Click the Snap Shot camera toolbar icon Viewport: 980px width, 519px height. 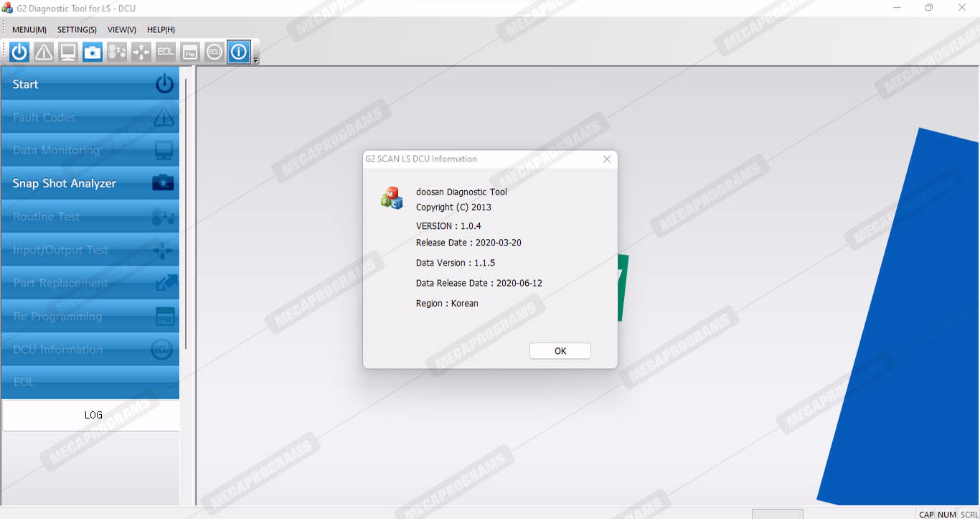93,52
